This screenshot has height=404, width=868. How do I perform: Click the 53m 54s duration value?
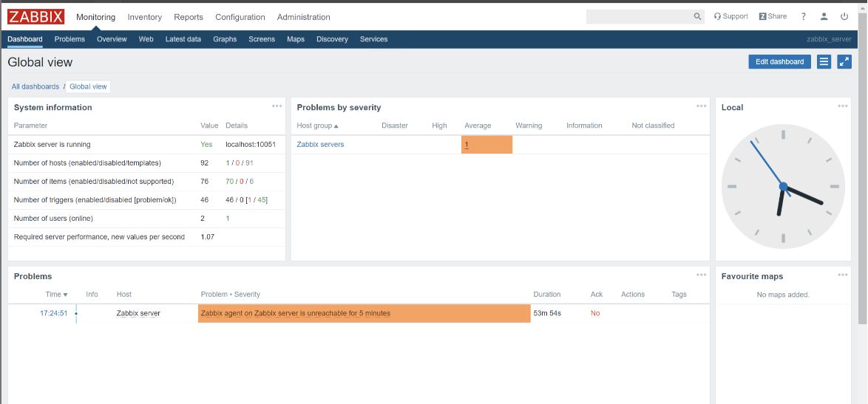[547, 313]
